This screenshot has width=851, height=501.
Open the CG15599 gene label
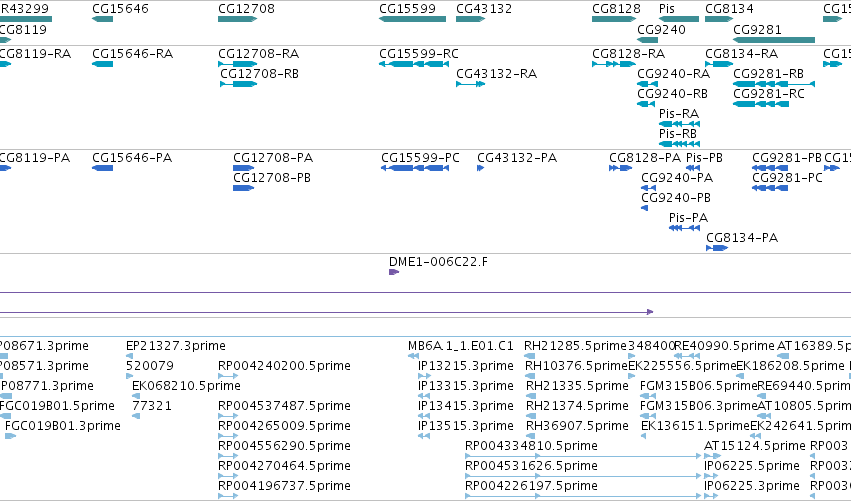coord(407,9)
